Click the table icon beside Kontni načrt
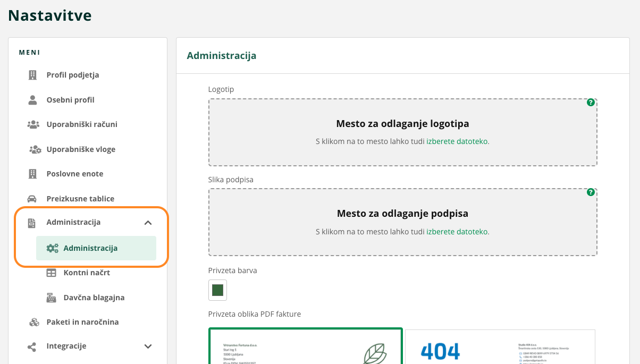 point(51,273)
